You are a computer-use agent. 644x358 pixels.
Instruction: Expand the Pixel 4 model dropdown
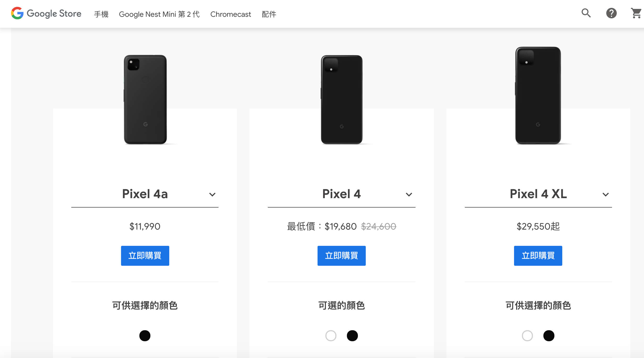(341, 194)
